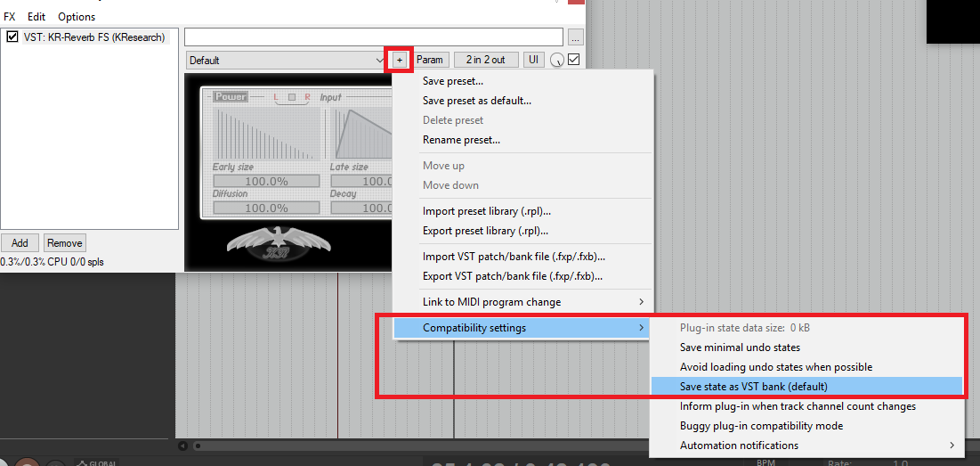The height and width of the screenshot is (466, 980).
Task: Click the plus preset menu button
Action: (400, 60)
